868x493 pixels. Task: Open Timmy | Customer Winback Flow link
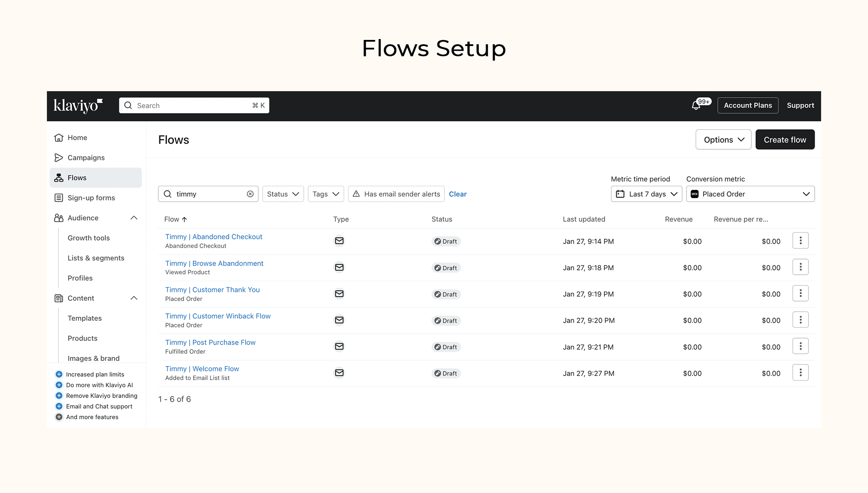[x=218, y=316]
